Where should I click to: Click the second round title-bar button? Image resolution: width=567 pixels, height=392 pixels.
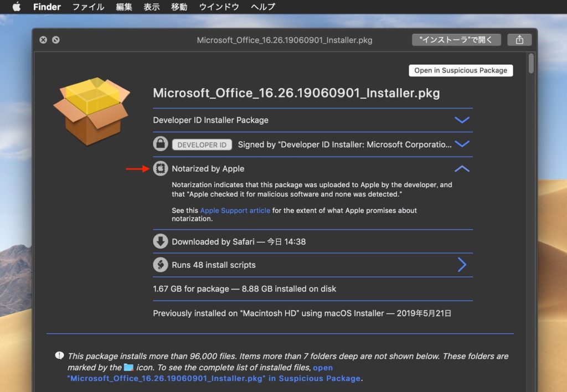(x=56, y=40)
